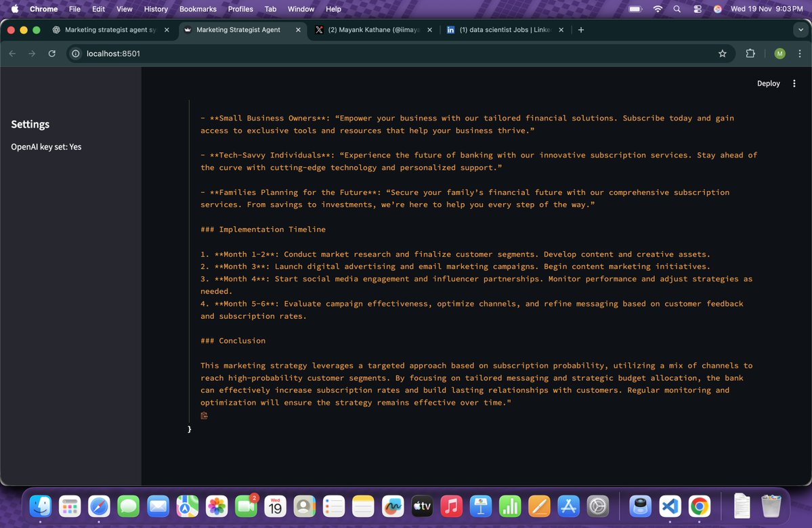Go back using the navigation arrow

tap(13, 53)
